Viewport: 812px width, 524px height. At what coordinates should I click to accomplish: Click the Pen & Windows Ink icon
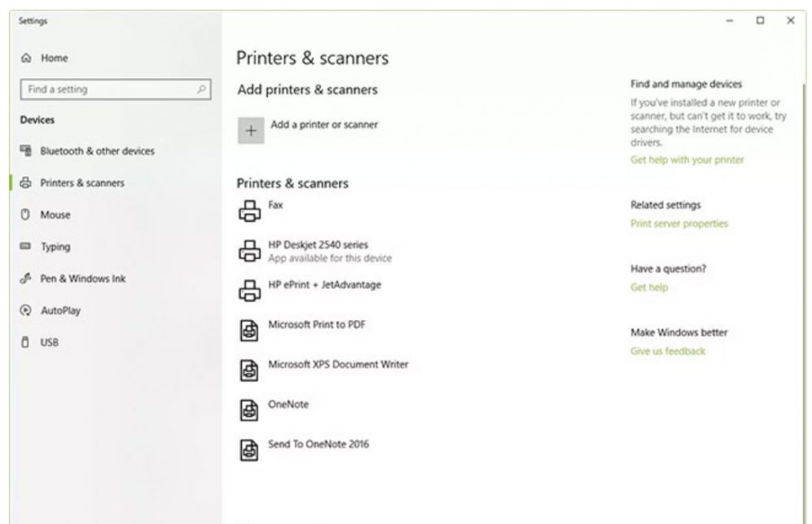24,278
